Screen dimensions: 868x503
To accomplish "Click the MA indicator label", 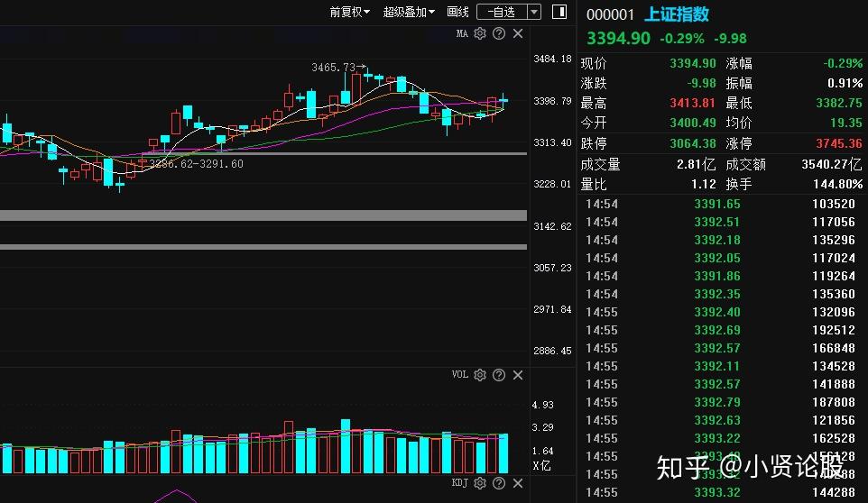I will [462, 33].
